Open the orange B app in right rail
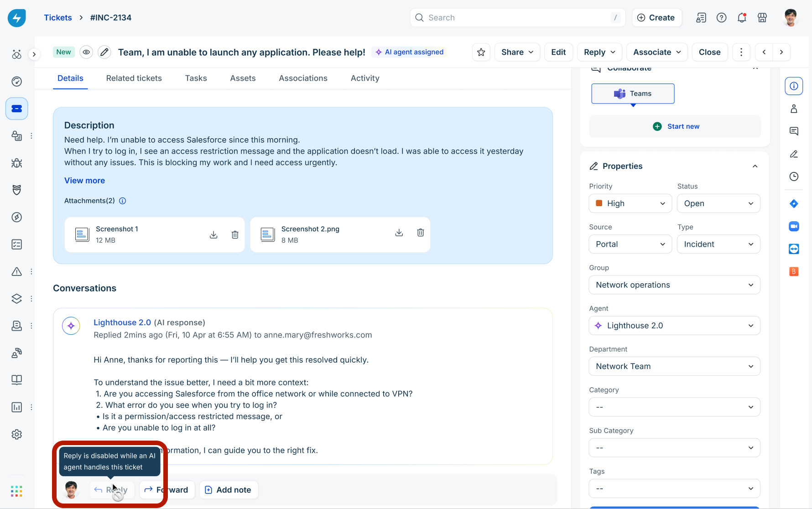The image size is (812, 509). point(794,271)
